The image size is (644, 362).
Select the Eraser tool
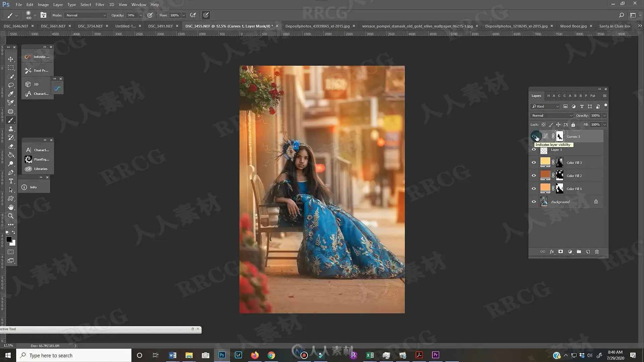click(x=11, y=146)
